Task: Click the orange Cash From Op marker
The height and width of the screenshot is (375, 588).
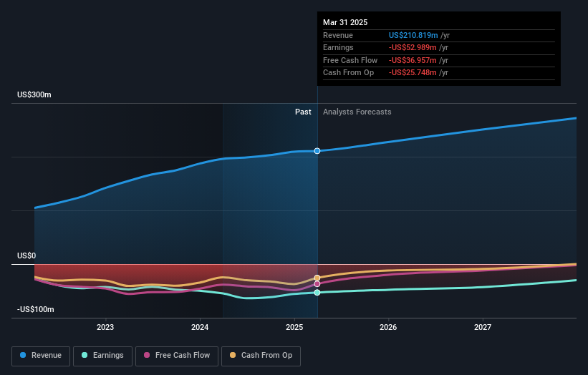Action: coord(317,278)
